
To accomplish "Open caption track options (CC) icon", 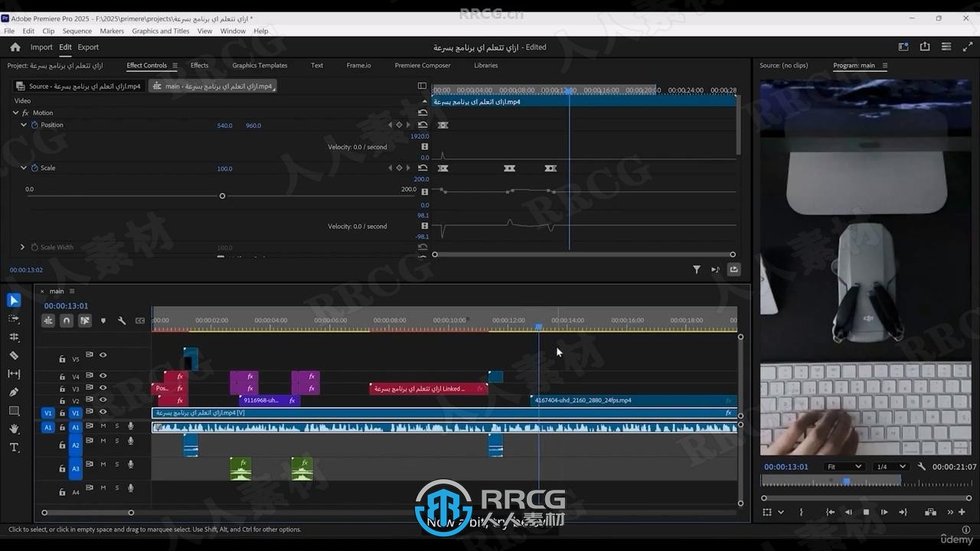I will [140, 321].
